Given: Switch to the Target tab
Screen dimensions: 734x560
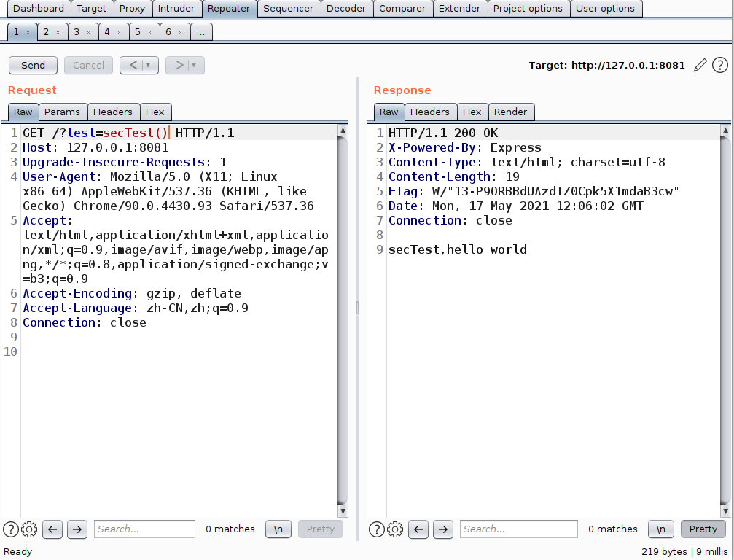Looking at the screenshot, I should (x=91, y=9).
